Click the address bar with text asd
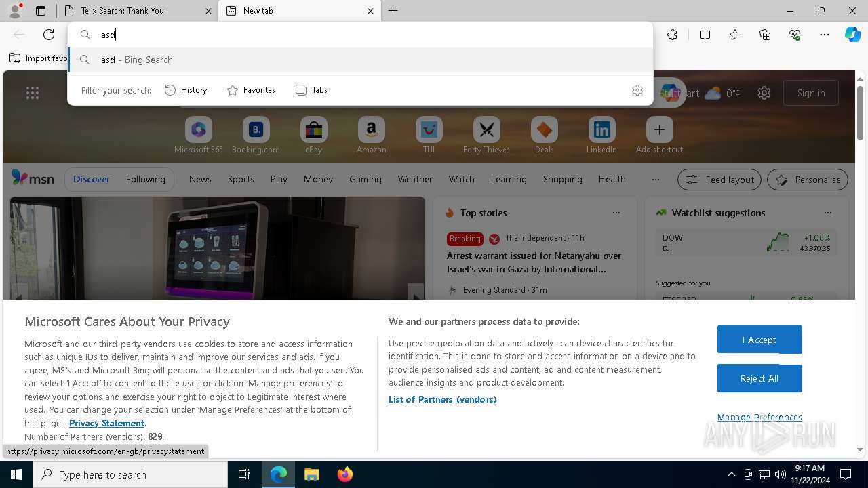Image resolution: width=868 pixels, height=488 pixels. [361, 35]
